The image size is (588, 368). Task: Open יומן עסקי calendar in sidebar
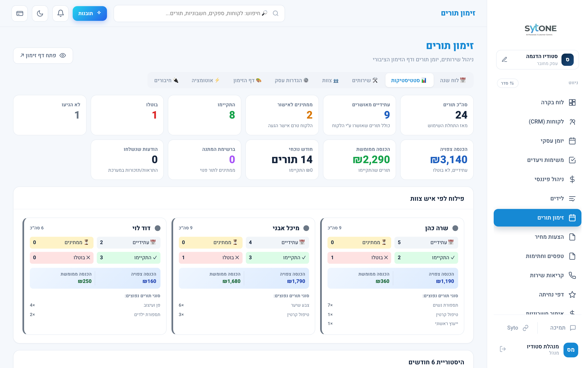point(537,141)
